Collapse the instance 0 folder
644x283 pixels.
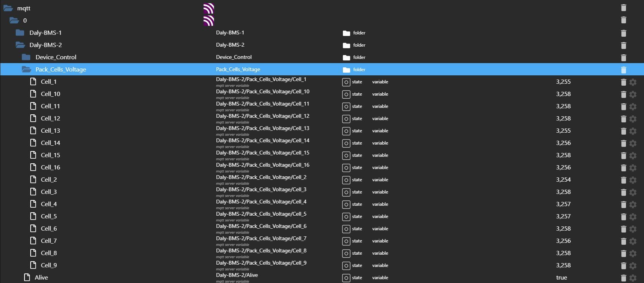coord(14,20)
